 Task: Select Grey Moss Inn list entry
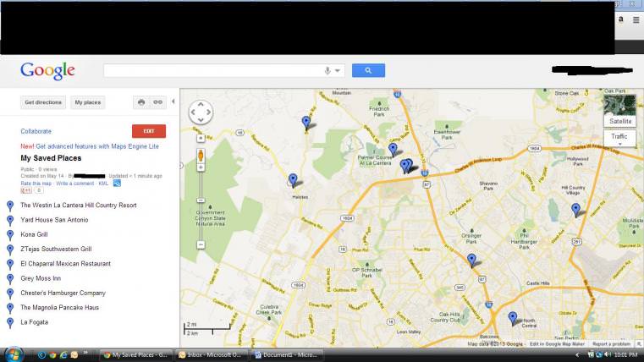tap(41, 278)
